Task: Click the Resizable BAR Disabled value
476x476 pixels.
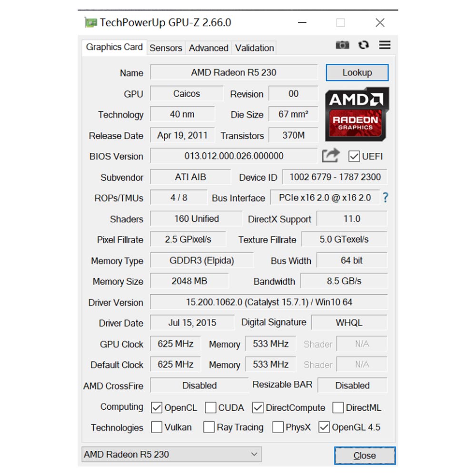Action: point(352,386)
